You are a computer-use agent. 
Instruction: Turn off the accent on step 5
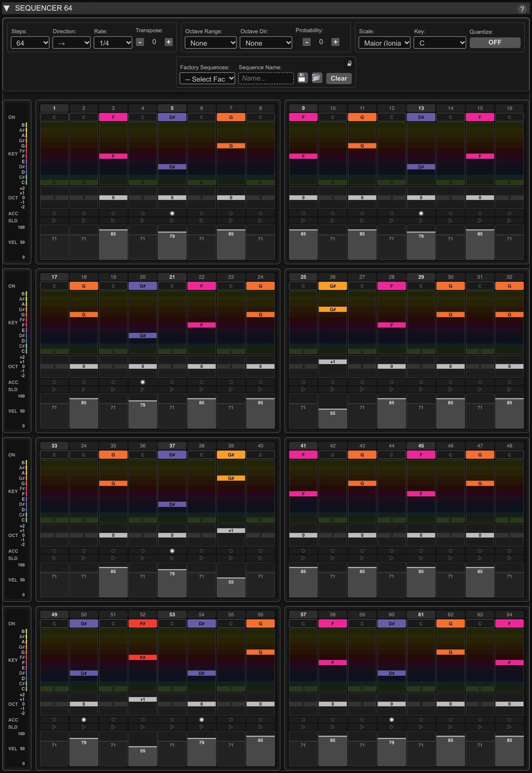point(172,213)
